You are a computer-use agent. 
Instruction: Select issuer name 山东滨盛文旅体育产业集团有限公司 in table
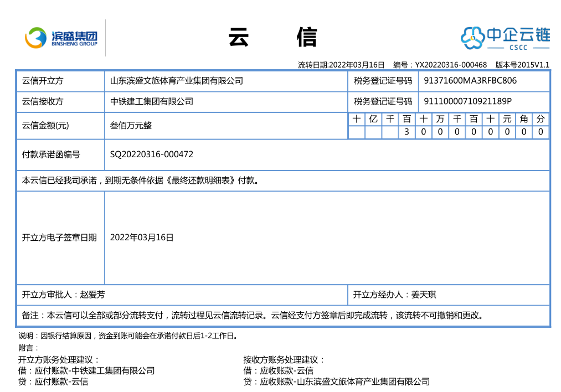click(177, 81)
